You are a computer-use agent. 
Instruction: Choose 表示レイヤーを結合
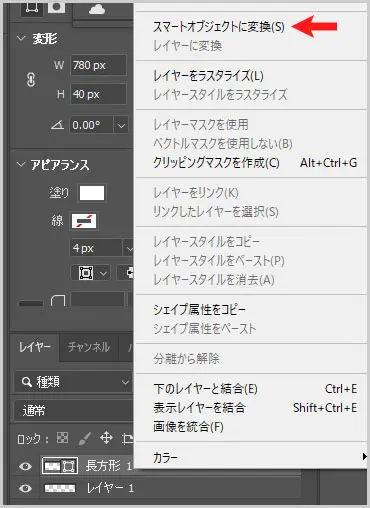point(199,407)
